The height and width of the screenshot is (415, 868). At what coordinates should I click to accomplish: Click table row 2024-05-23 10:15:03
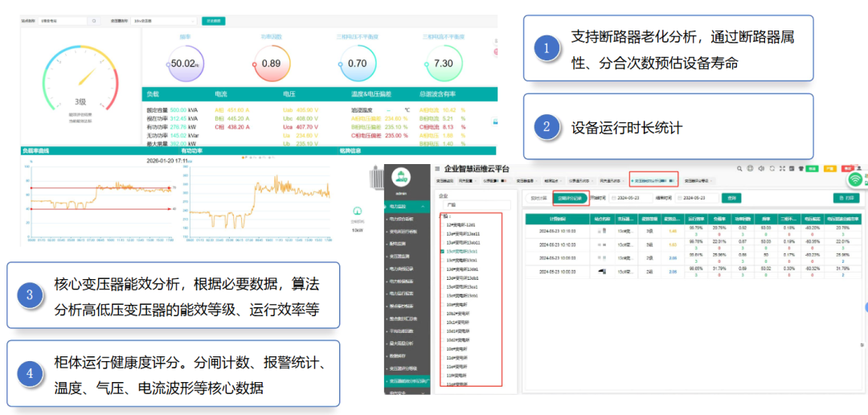tap(692, 231)
